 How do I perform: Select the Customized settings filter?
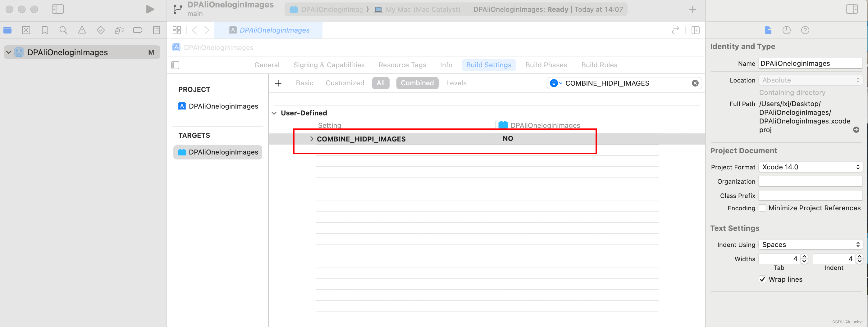click(x=345, y=83)
